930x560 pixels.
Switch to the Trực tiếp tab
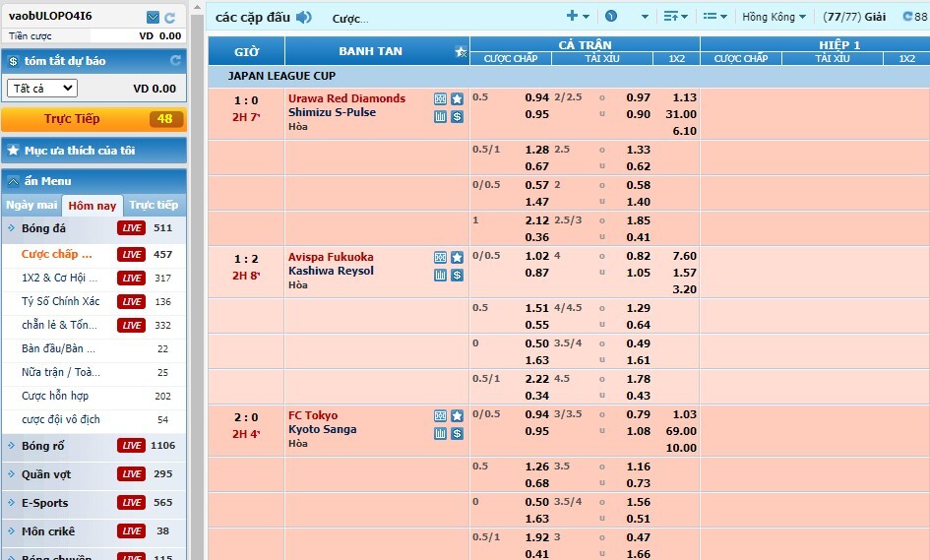point(155,205)
